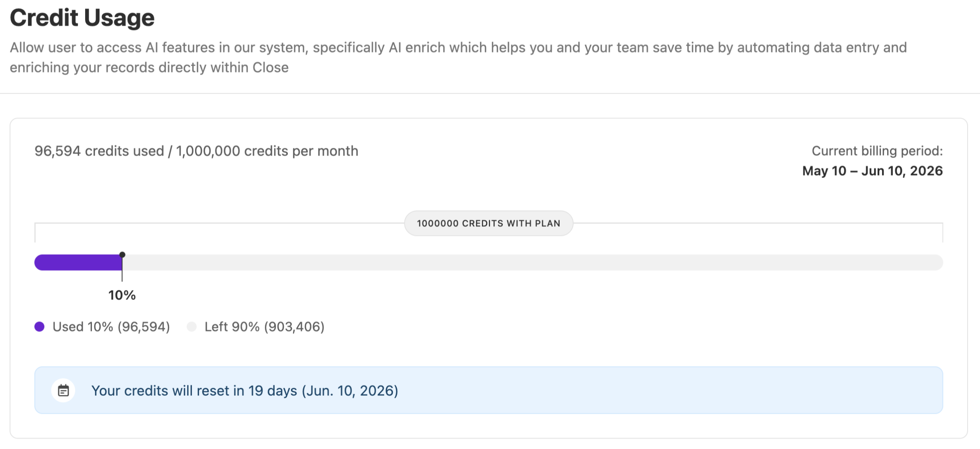The width and height of the screenshot is (980, 449).
Task: Click the gray Left legend dot
Action: click(192, 327)
